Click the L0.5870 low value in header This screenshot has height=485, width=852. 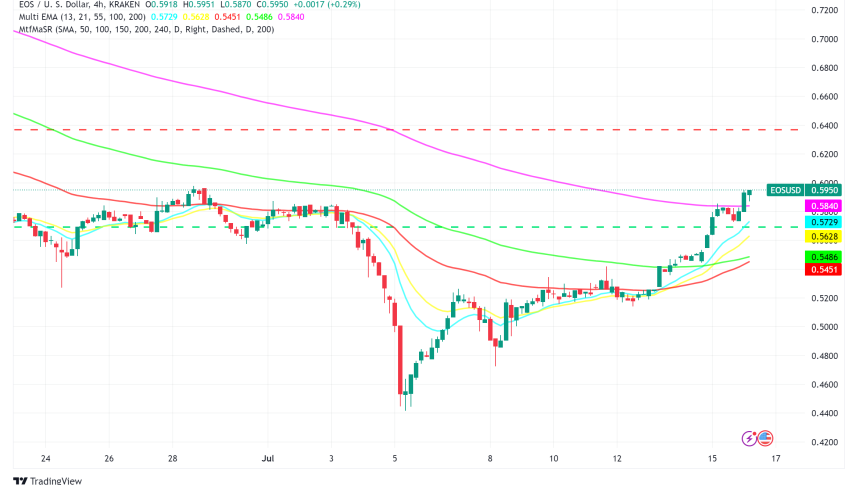(236, 4)
